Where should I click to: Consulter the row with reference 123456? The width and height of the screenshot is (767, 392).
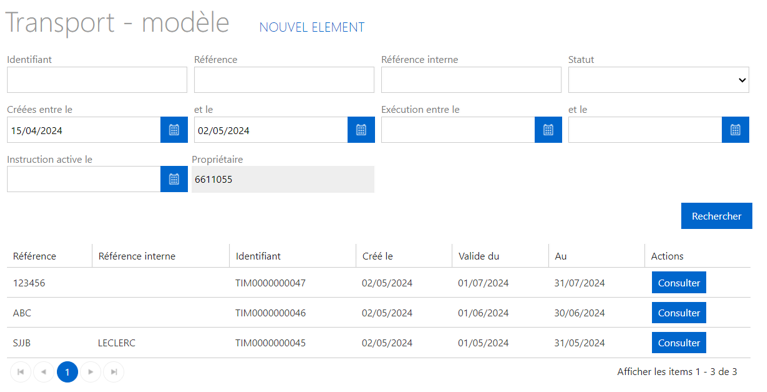[678, 283]
